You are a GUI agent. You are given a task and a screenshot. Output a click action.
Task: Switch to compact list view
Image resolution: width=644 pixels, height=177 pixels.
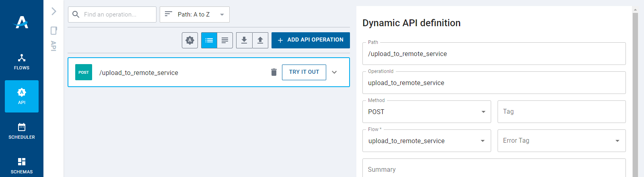click(x=209, y=40)
